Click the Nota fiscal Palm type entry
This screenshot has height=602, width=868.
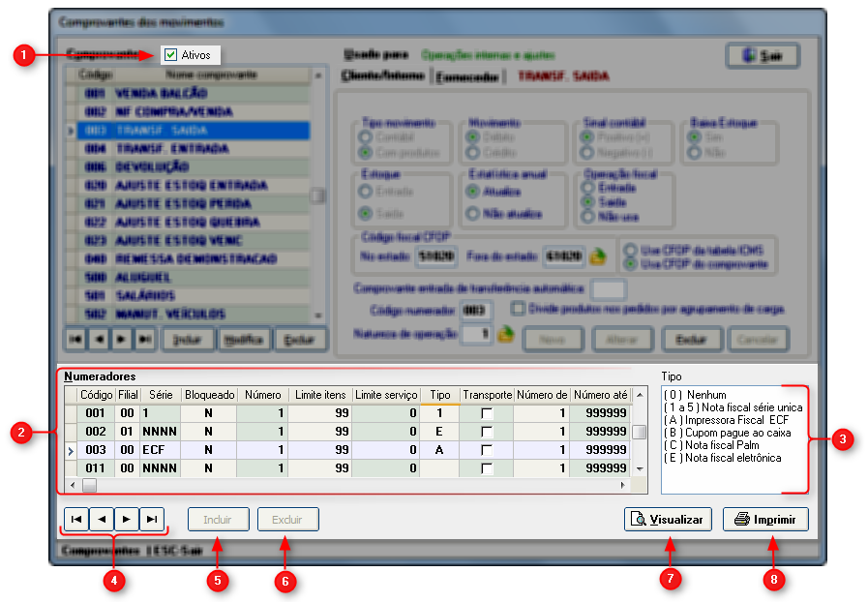point(711,445)
